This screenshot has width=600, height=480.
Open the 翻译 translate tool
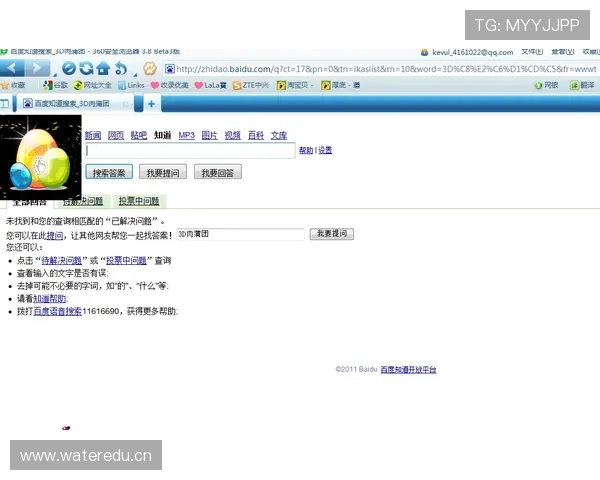[x=582, y=85]
